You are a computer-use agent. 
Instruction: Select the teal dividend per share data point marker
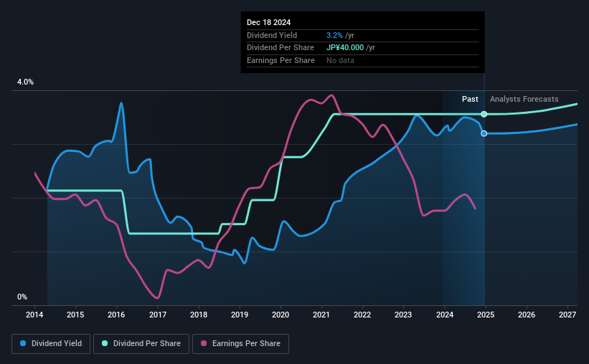484,114
